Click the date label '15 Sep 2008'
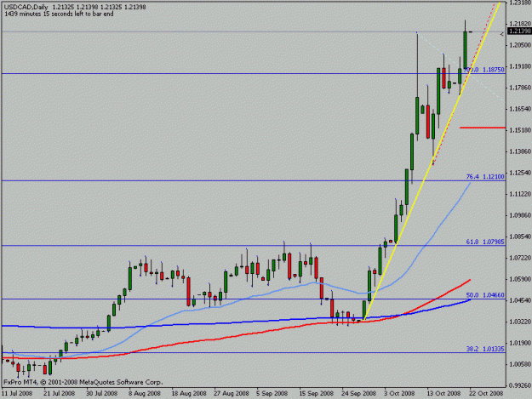532x399 pixels. 316,393
